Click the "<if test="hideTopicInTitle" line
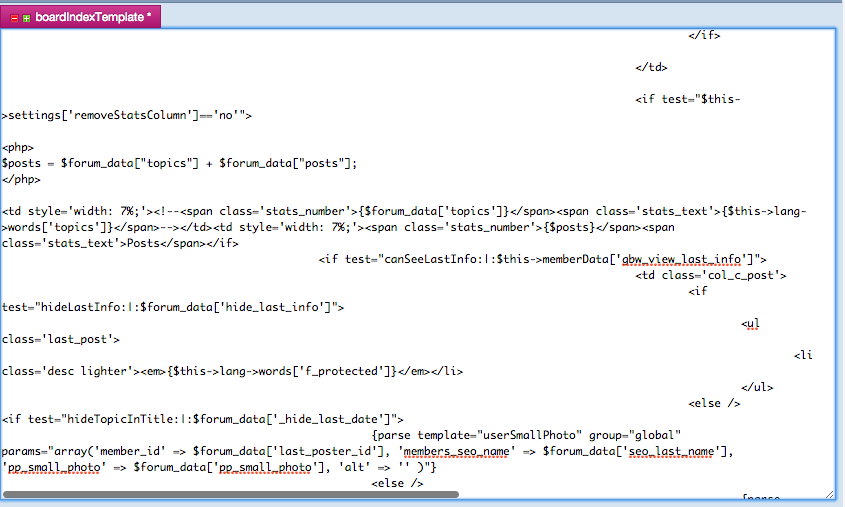This screenshot has height=507, width=845. coord(203,419)
